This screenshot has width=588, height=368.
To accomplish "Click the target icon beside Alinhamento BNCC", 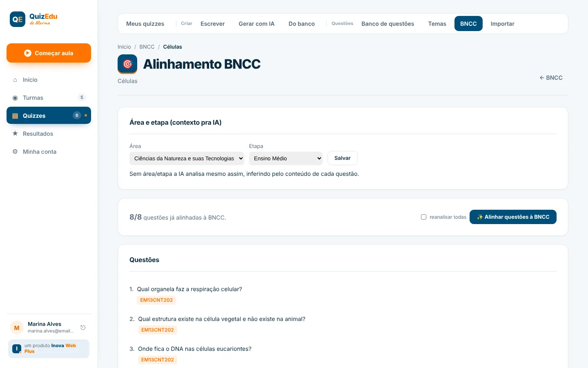I will coord(127,64).
